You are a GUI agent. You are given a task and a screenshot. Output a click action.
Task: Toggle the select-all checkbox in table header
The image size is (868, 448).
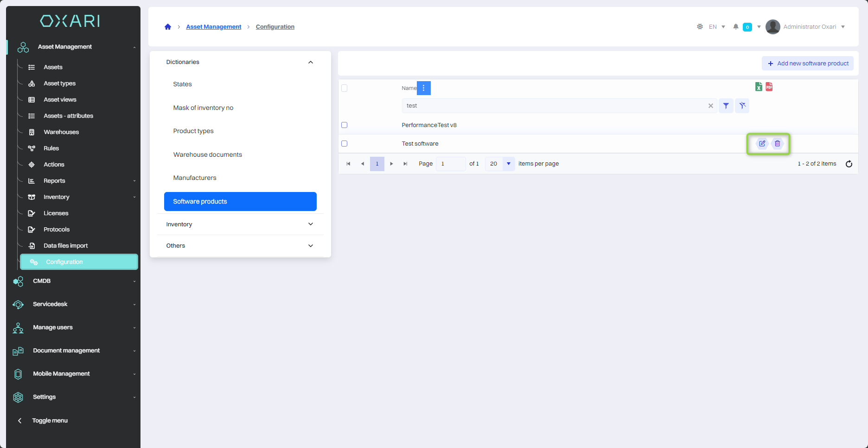344,88
